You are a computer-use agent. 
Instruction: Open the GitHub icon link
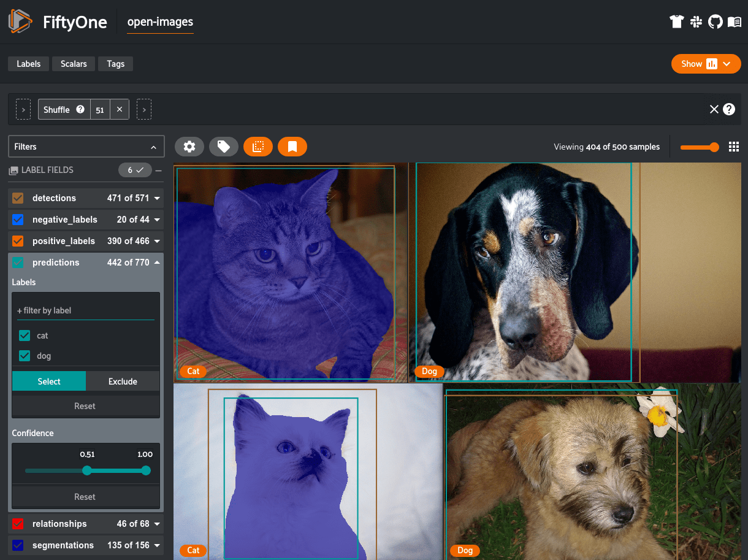(715, 22)
